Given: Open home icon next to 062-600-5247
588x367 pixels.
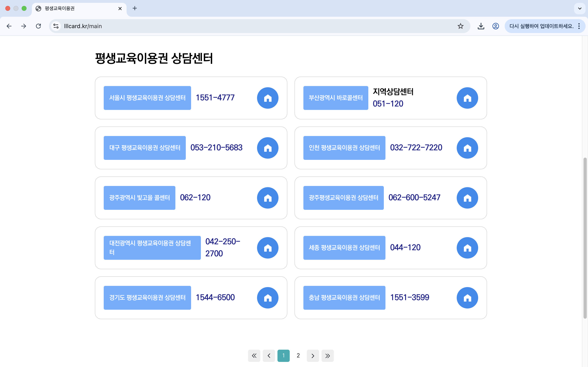Looking at the screenshot, I should click(x=467, y=198).
